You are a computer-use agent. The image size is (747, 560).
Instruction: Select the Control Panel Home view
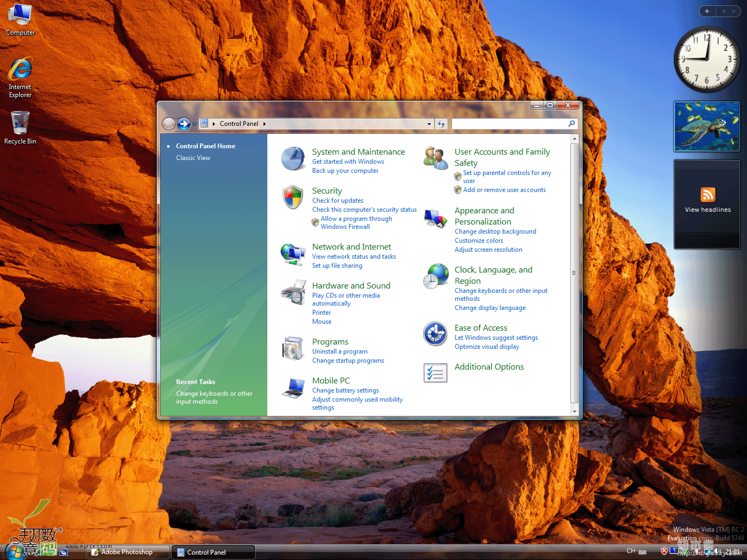(x=205, y=146)
